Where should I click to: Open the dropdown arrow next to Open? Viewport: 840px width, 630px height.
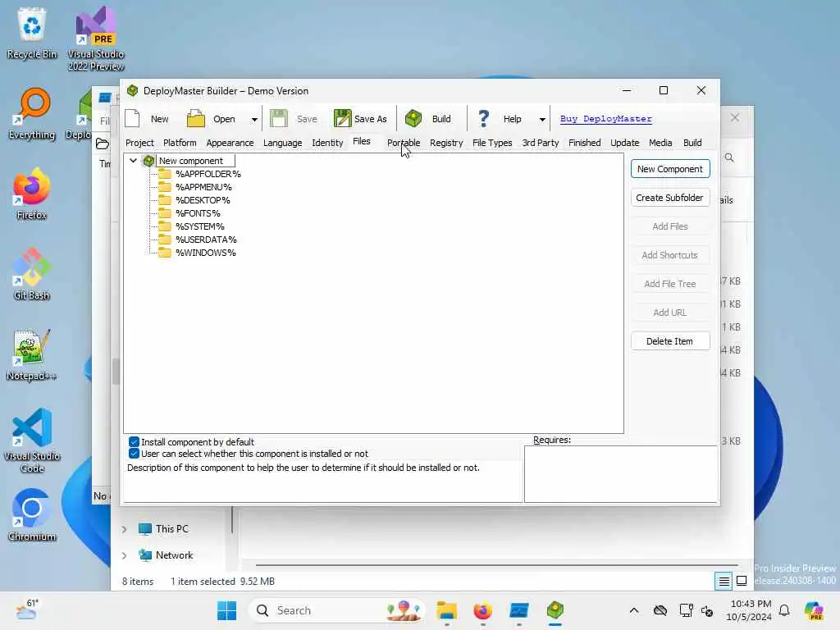[254, 120]
